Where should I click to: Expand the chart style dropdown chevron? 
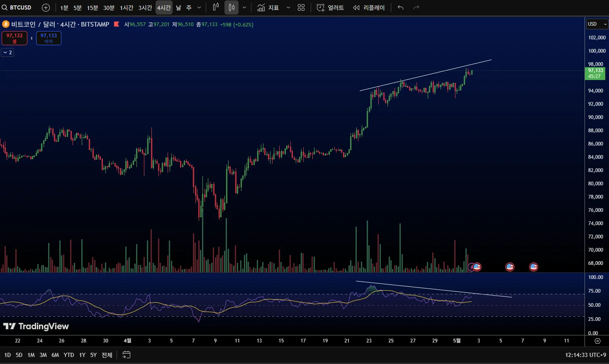[x=244, y=7]
